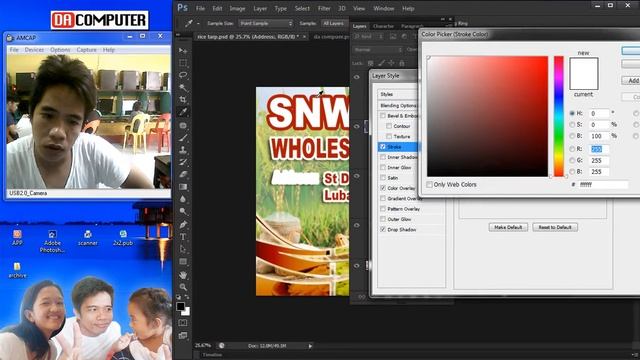Select the Dodge tool
This screenshot has height=360, width=640.
pos(183,211)
